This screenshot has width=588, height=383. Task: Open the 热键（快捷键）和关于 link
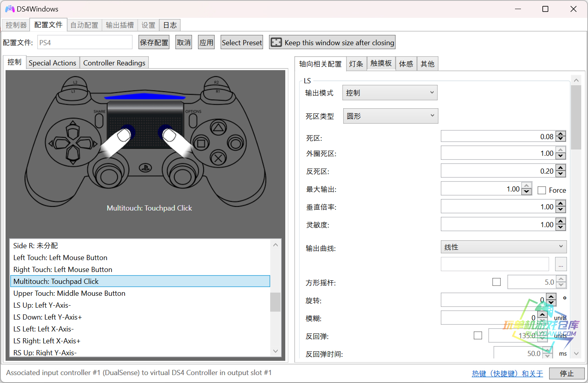(x=507, y=373)
